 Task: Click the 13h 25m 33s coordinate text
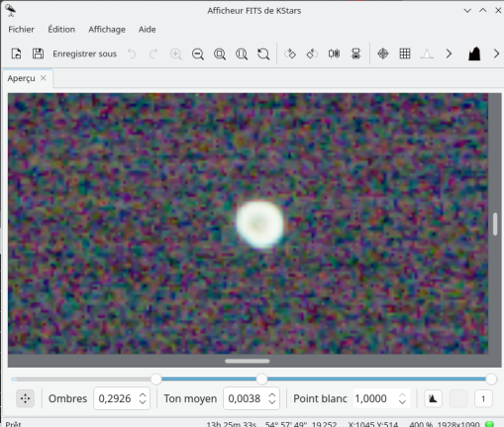232,424
